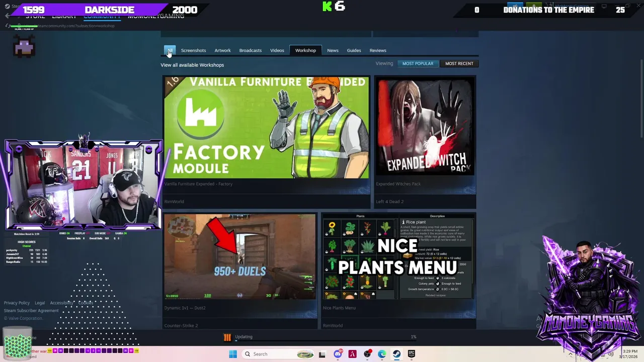The image size is (644, 362).
Task: Open Vanilla Furniture Expanded Factory thumbnail
Action: (x=266, y=127)
